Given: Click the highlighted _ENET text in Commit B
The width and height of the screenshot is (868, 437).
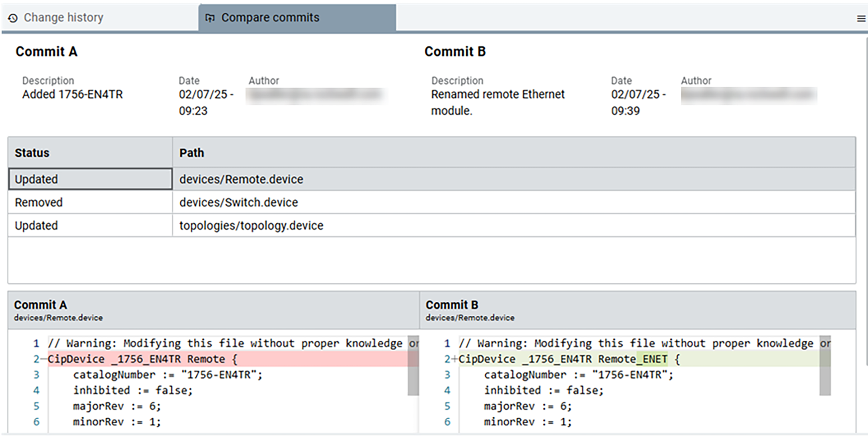Looking at the screenshot, I should click(x=652, y=359).
